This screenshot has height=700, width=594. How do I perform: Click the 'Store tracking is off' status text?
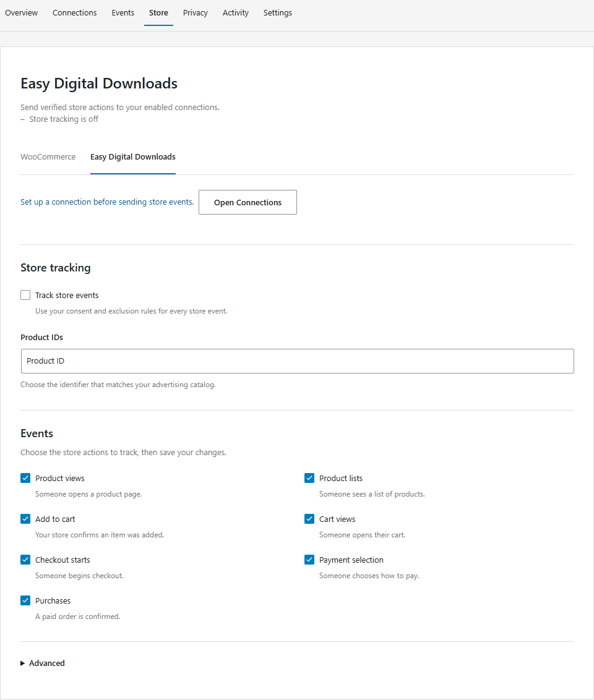click(x=63, y=119)
